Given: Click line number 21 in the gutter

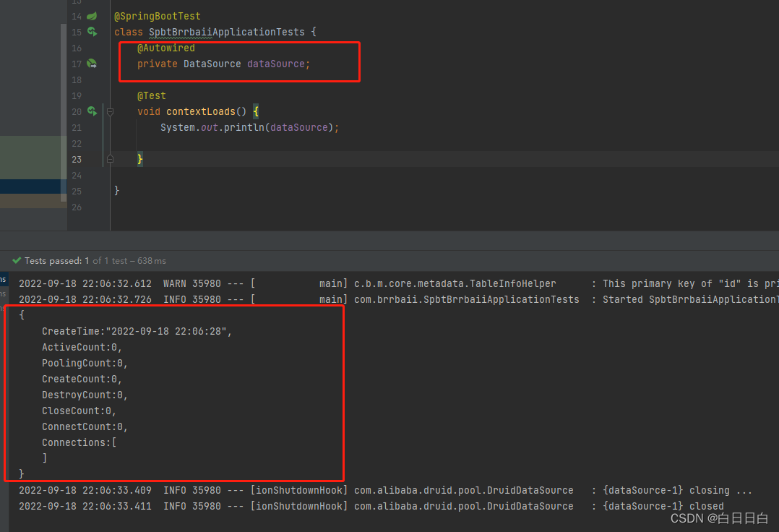Looking at the screenshot, I should [77, 127].
